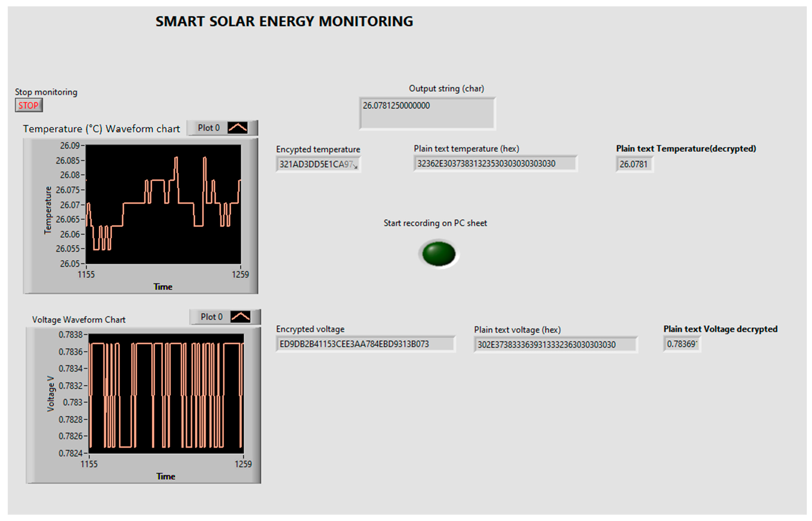Click Plot 0 label on temperature legend
The image size is (812, 521).
(209, 128)
